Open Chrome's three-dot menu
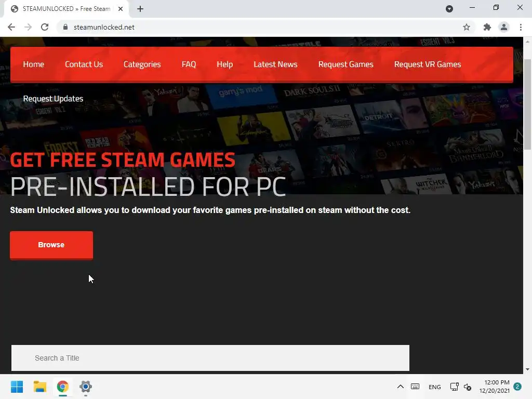The height and width of the screenshot is (399, 532). 521,27
